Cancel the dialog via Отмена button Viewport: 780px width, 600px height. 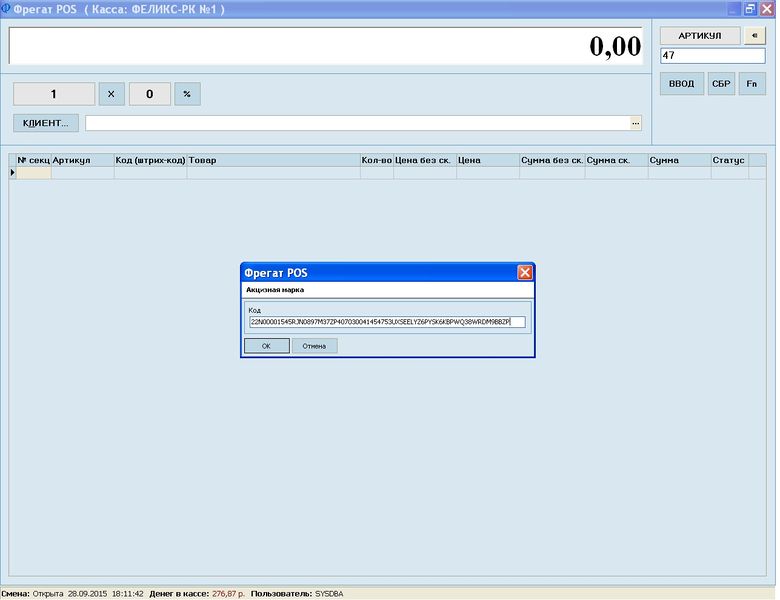[314, 346]
